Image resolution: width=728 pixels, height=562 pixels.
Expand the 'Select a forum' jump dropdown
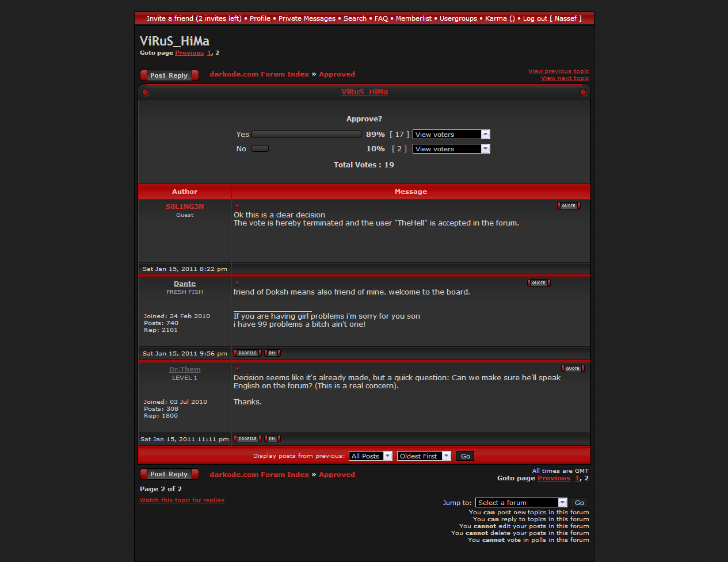(x=521, y=503)
